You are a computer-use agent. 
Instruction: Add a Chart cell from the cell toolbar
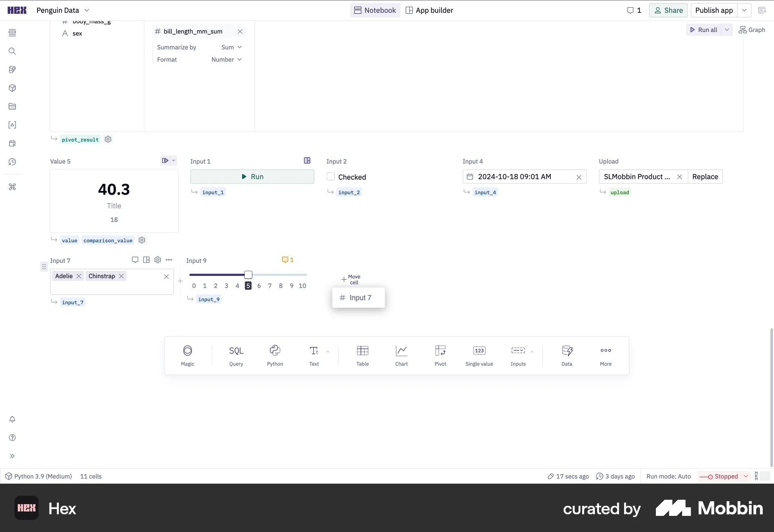[401, 355]
